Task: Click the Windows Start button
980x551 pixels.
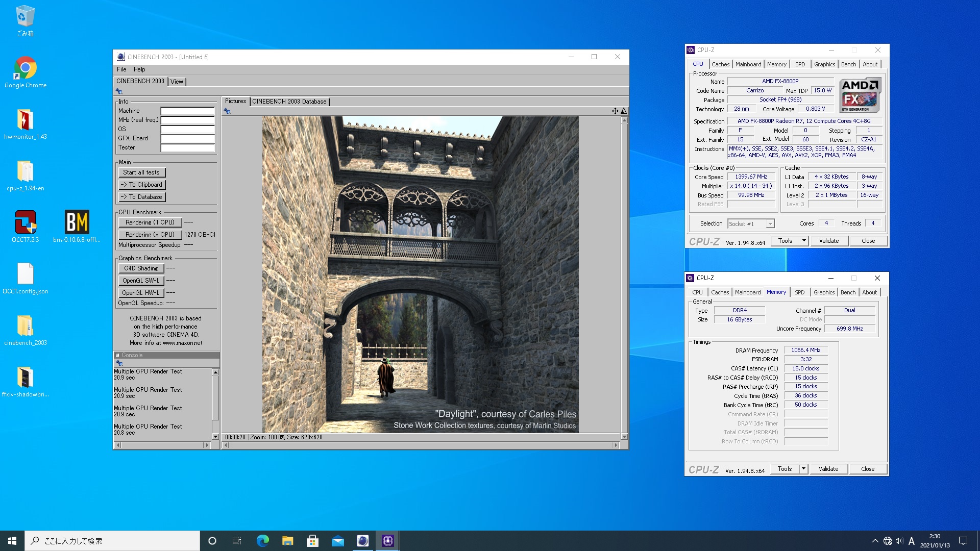Action: (12, 541)
